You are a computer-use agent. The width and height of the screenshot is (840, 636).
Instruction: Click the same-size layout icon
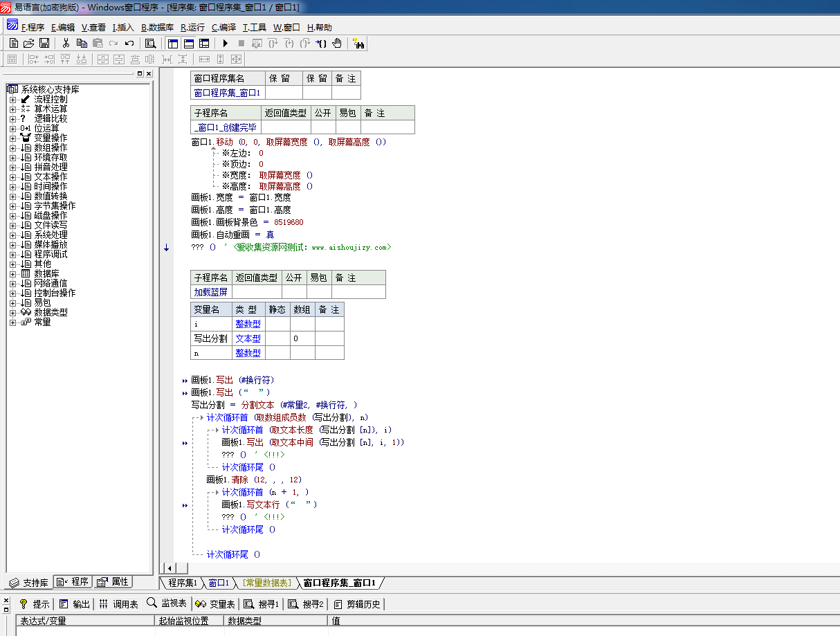click(236, 60)
